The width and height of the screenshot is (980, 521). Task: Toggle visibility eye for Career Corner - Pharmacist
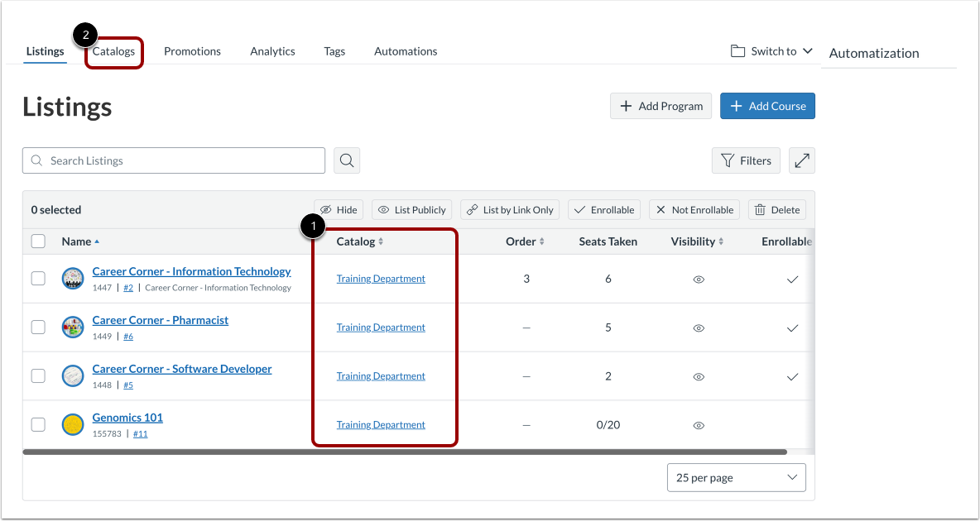(x=698, y=327)
